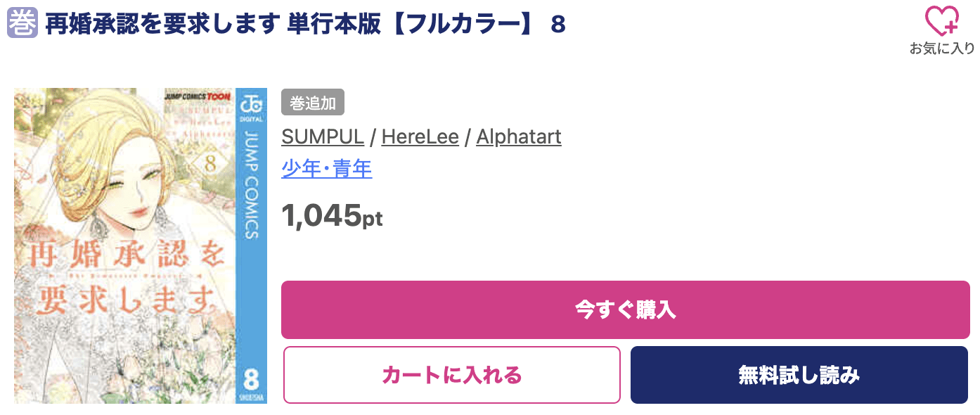The height and width of the screenshot is (415, 980).
Task: Click the heart favorite icon
Action: pos(941,20)
